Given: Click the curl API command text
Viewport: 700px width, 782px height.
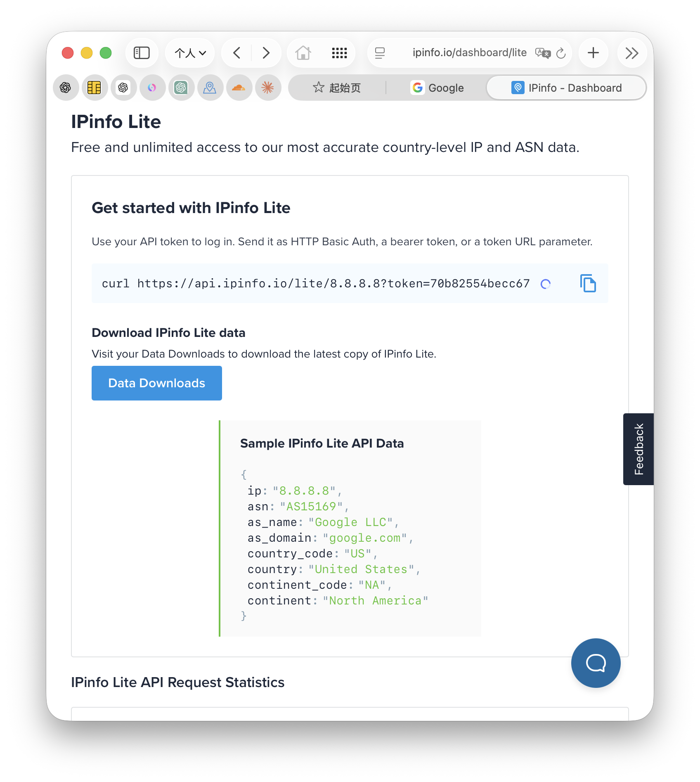Looking at the screenshot, I should tap(316, 284).
